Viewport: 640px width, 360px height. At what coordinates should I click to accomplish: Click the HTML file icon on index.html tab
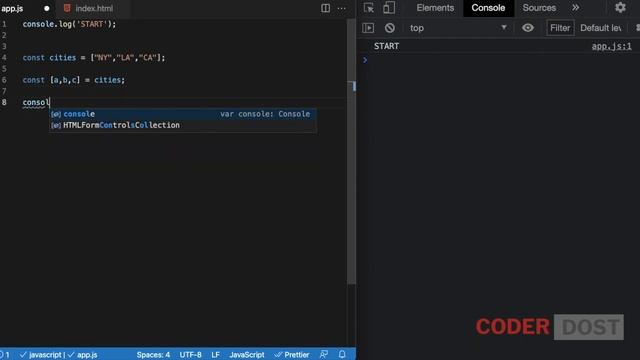(x=67, y=8)
